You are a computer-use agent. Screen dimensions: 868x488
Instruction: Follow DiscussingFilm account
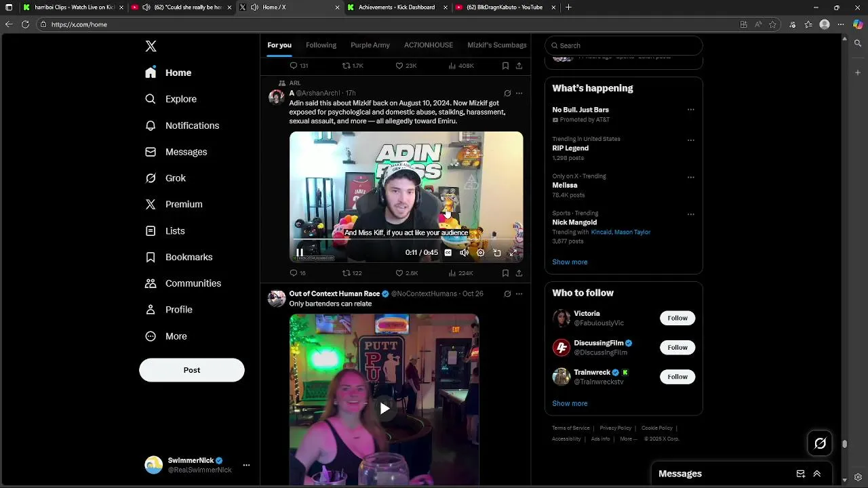[677, 348]
